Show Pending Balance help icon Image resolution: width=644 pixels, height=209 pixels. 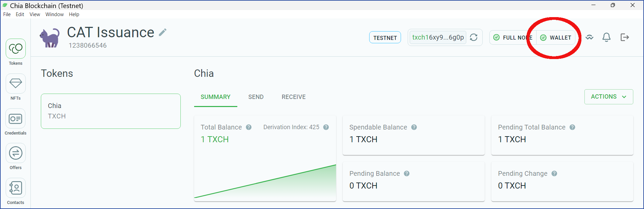point(407,173)
